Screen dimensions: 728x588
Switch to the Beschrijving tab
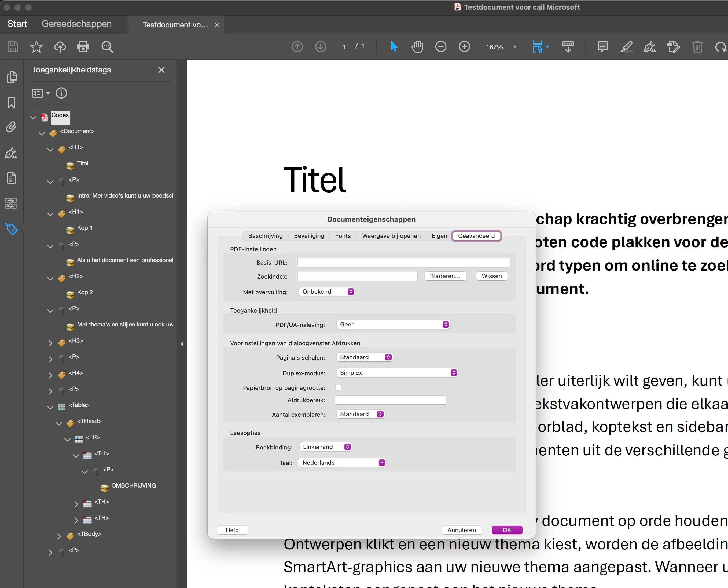[265, 236]
